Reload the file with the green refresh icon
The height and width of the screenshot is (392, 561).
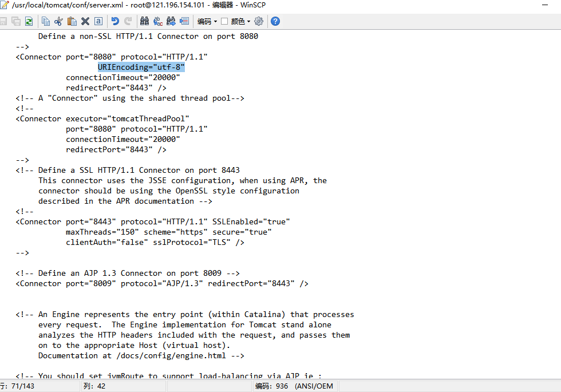[29, 22]
